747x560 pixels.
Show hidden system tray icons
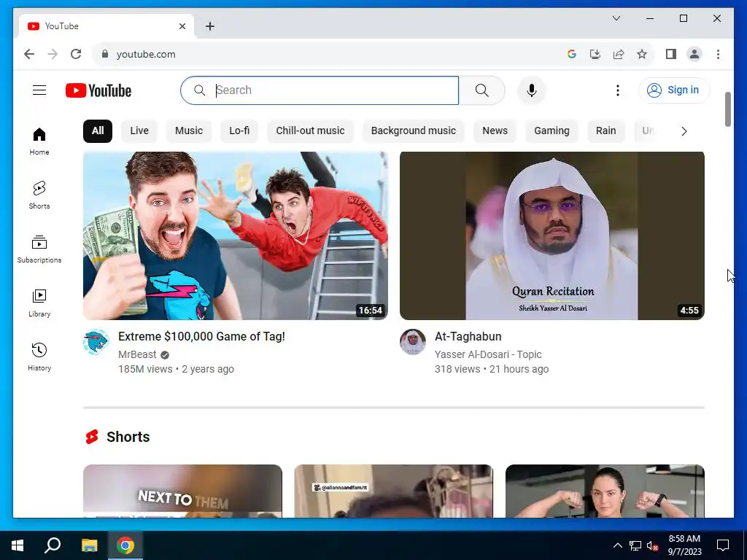tap(617, 545)
